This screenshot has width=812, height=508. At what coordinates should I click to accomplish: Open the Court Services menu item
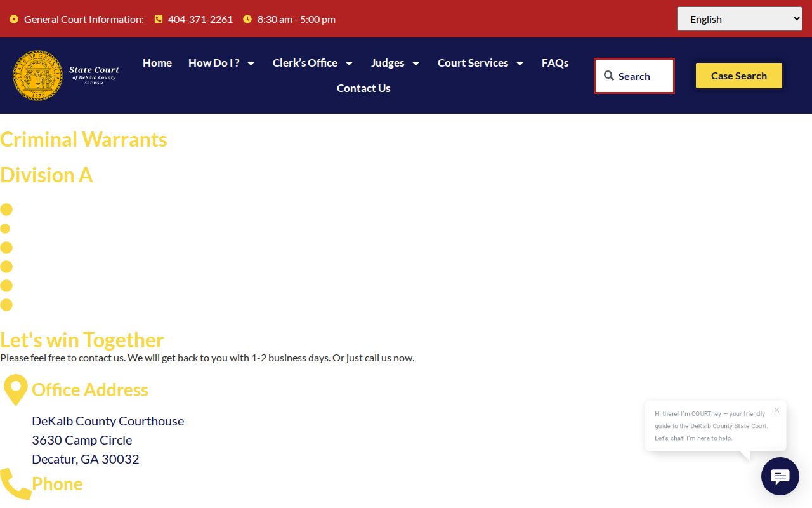point(473,63)
